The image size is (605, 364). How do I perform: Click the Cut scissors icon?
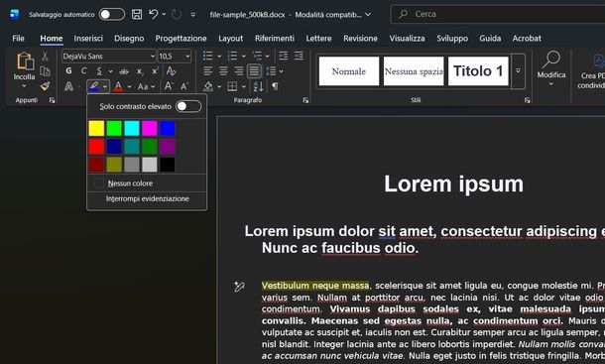46,57
